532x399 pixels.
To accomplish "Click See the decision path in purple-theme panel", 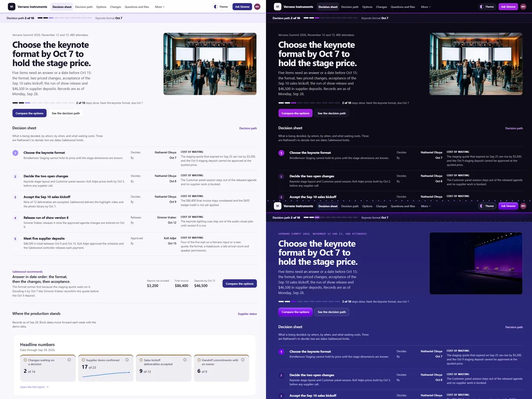I will coord(332,312).
